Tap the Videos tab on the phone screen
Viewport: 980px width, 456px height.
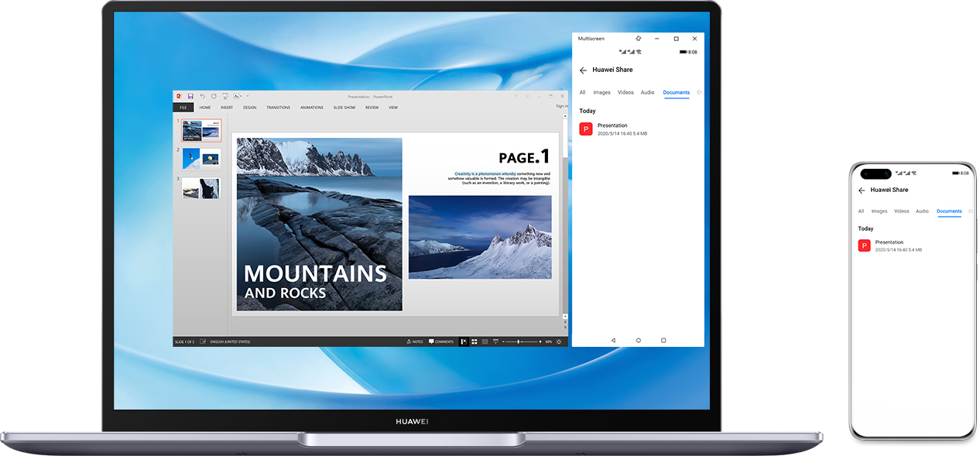point(902,211)
